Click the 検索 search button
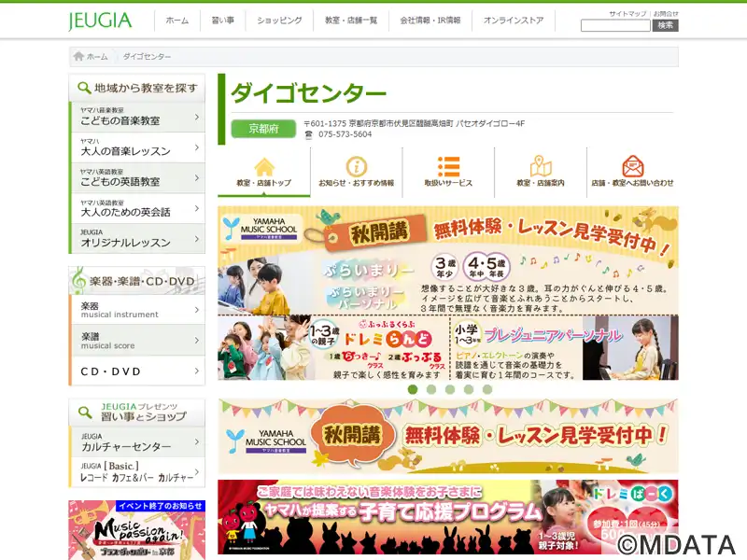The width and height of the screenshot is (747, 560). pyautogui.click(x=665, y=25)
